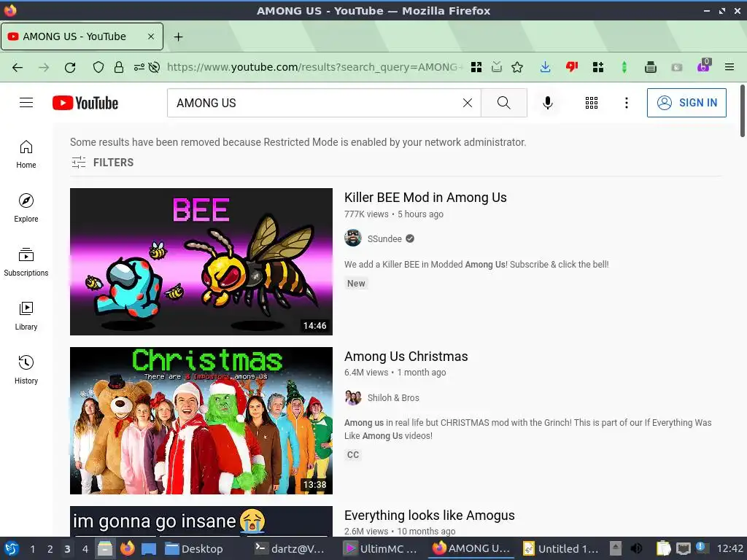Click the red thumbs-down extension icon
This screenshot has height=560, width=747.
pos(572,67)
